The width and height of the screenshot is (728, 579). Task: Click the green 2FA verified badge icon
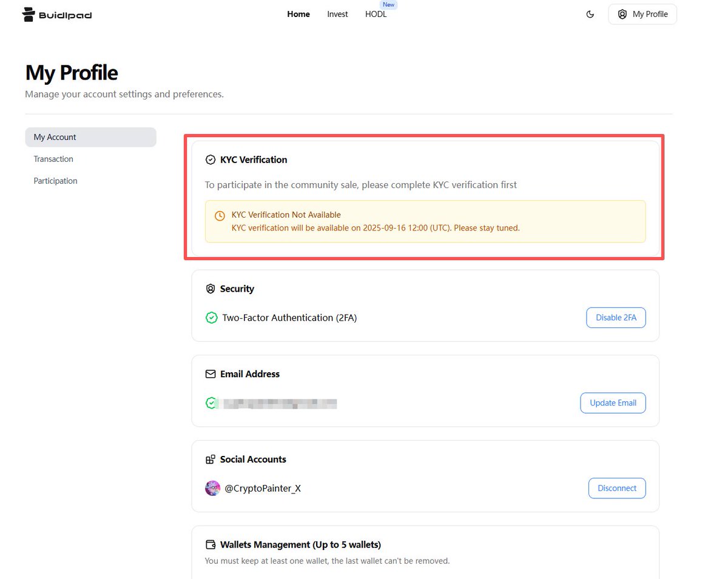(x=211, y=318)
